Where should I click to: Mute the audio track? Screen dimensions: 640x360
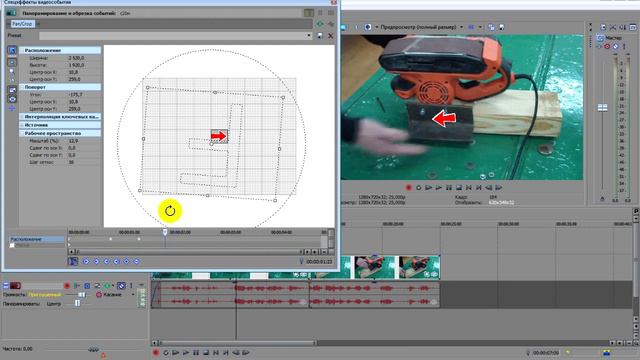tap(121, 286)
